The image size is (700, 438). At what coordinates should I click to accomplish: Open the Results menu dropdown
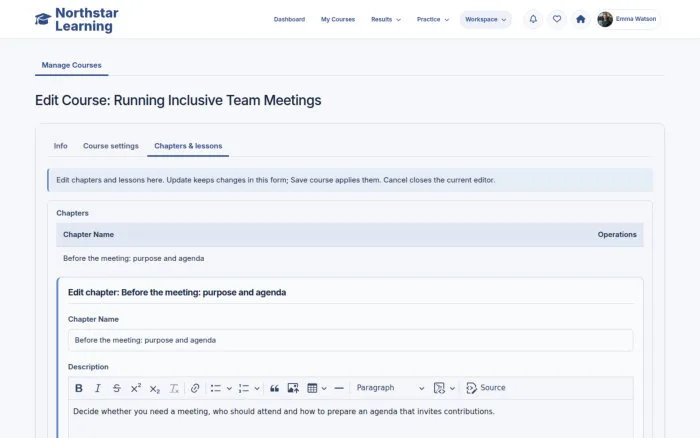pyautogui.click(x=386, y=19)
